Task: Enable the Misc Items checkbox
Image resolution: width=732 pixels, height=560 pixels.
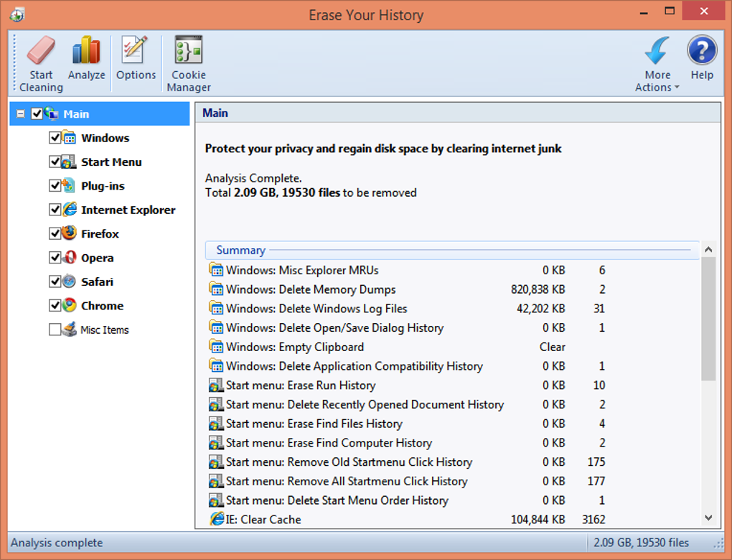Action: 55,330
